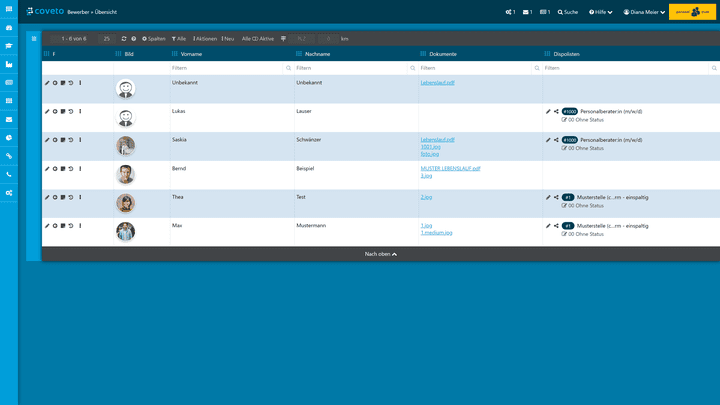
Task: Edit the 'Ohne Status' status for Max
Action: (565, 234)
